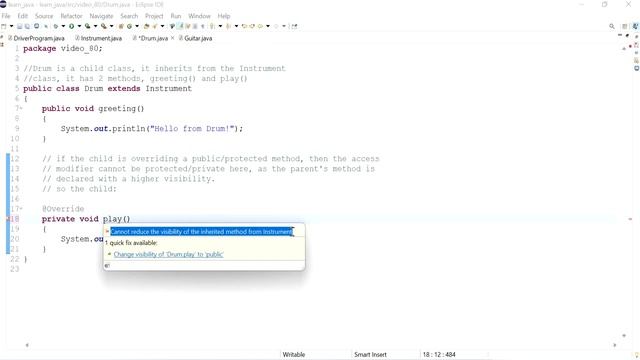Click the Skip All Breakpoints icon
This screenshot has width=640, height=360.
[46, 26]
